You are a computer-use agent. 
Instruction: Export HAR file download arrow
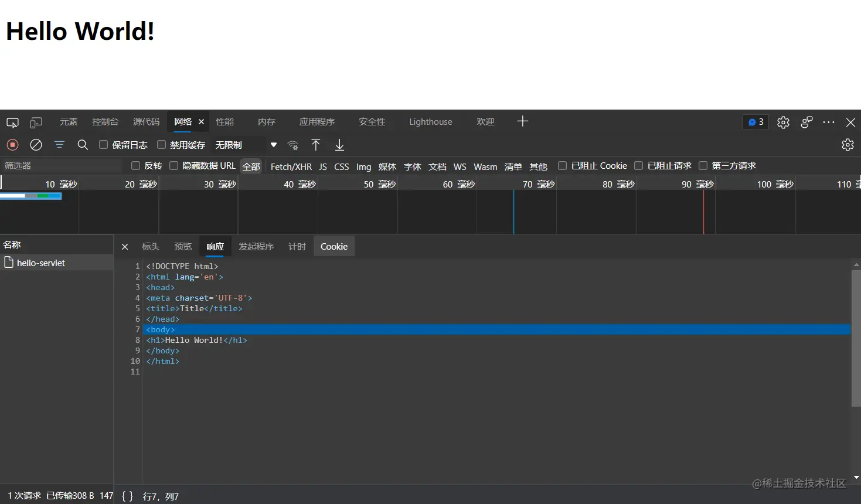(339, 145)
